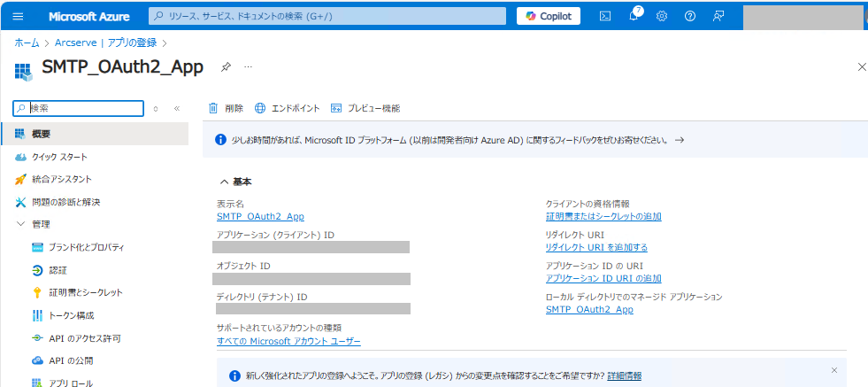Open the Azure portal hamburger menu
868x387 pixels.
point(19,16)
